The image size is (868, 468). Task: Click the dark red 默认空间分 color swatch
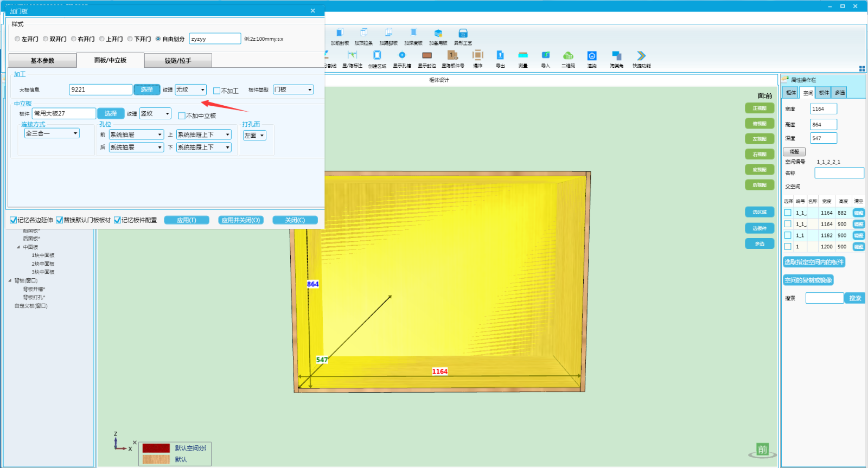pyautogui.click(x=156, y=448)
